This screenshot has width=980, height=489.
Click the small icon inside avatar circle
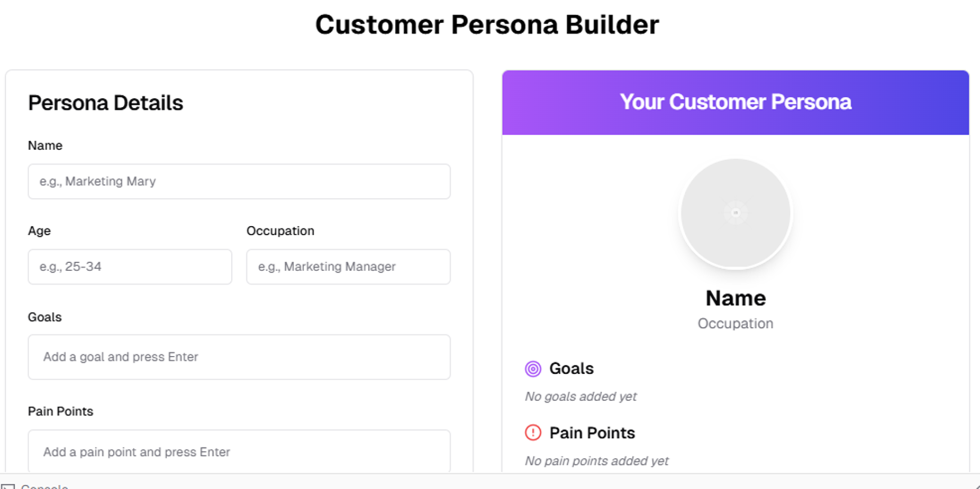tap(736, 213)
